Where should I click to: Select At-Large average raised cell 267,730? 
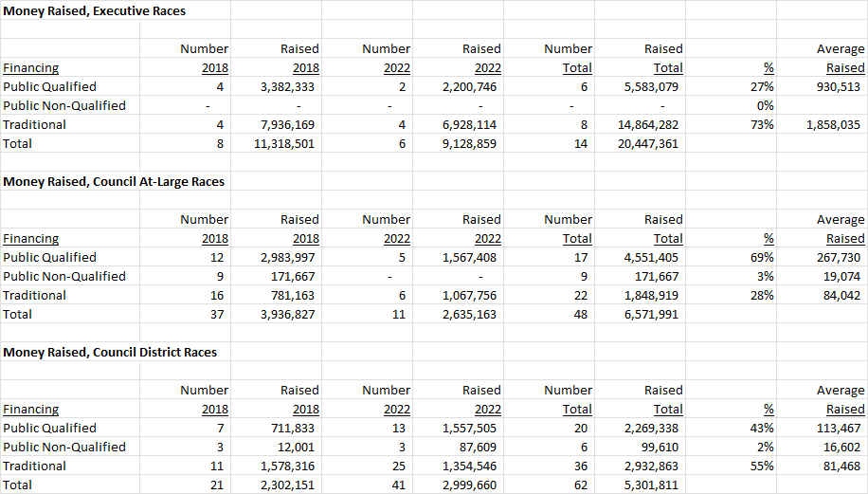click(x=838, y=258)
